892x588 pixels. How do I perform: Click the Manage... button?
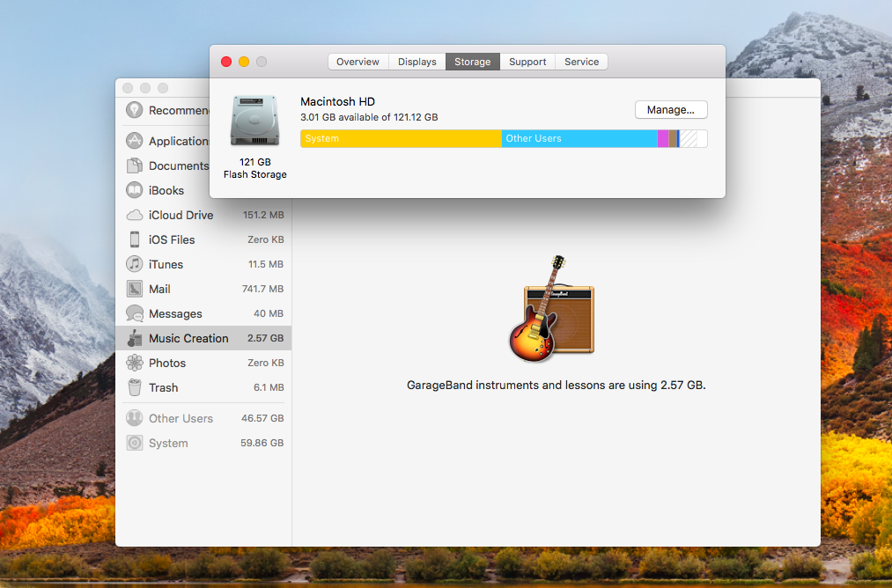[x=671, y=110]
